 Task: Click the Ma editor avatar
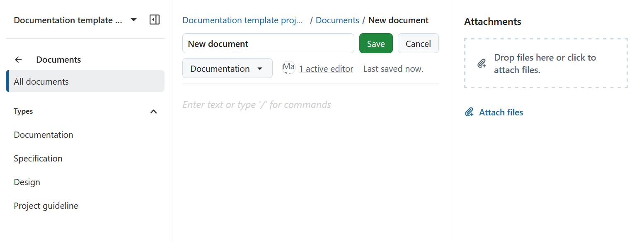tap(288, 67)
